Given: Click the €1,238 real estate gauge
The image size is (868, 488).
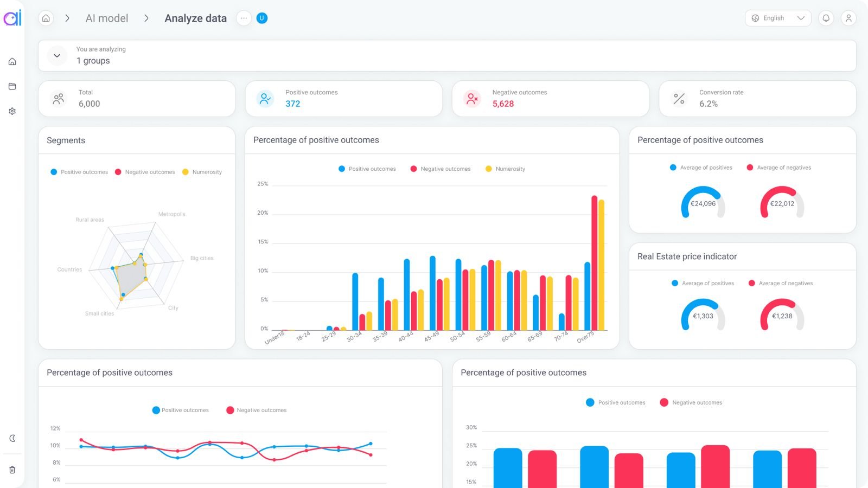Looking at the screenshot, I should (782, 315).
